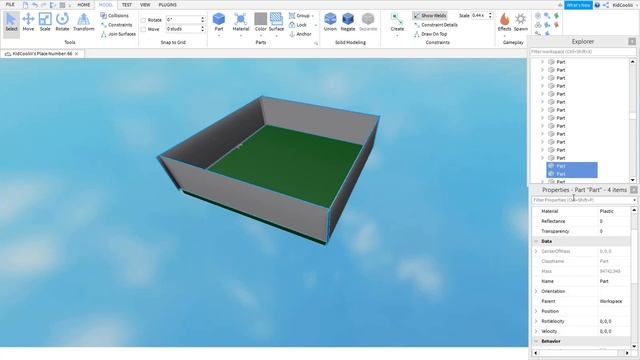Open the Color dropdown arrow

[x=260, y=36]
